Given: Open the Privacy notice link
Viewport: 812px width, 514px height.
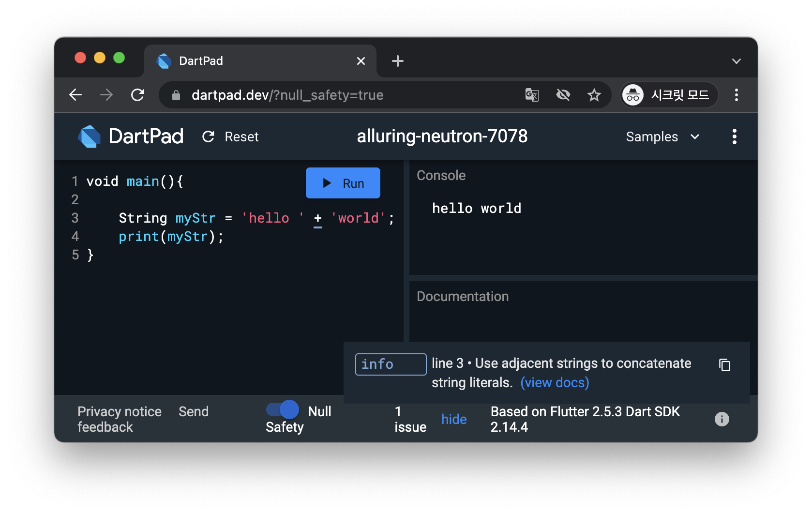Looking at the screenshot, I should point(120,411).
